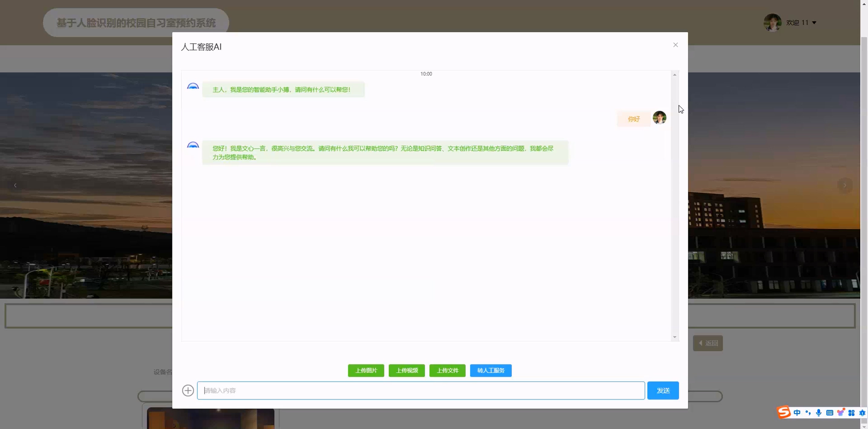Open Sogou toolbox grid icon
Screen dimensions: 868x429
point(851,413)
